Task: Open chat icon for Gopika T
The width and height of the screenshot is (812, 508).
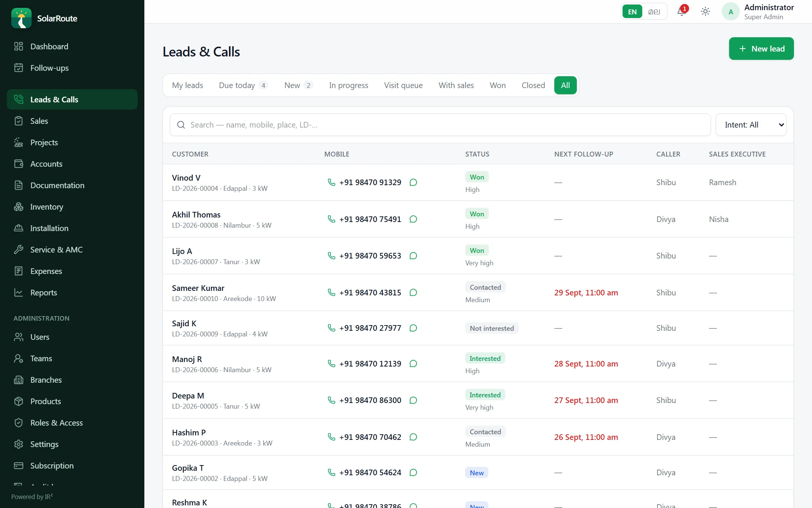Action: 413,472
